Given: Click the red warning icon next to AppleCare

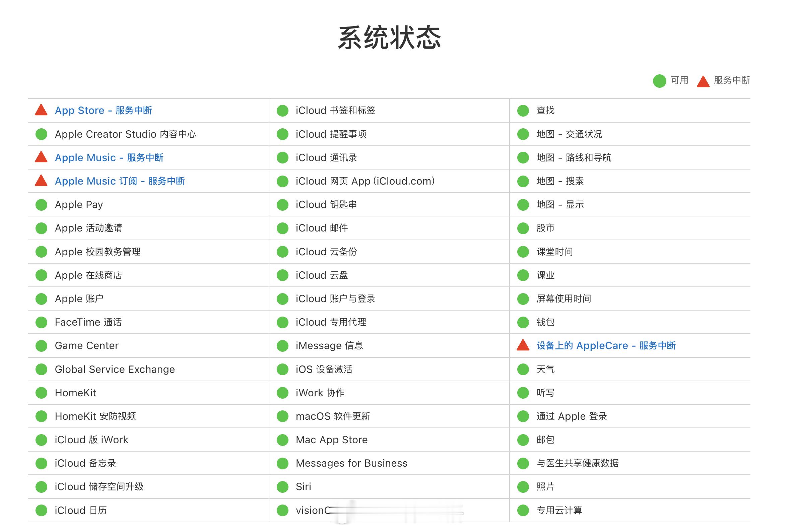Looking at the screenshot, I should [x=523, y=345].
